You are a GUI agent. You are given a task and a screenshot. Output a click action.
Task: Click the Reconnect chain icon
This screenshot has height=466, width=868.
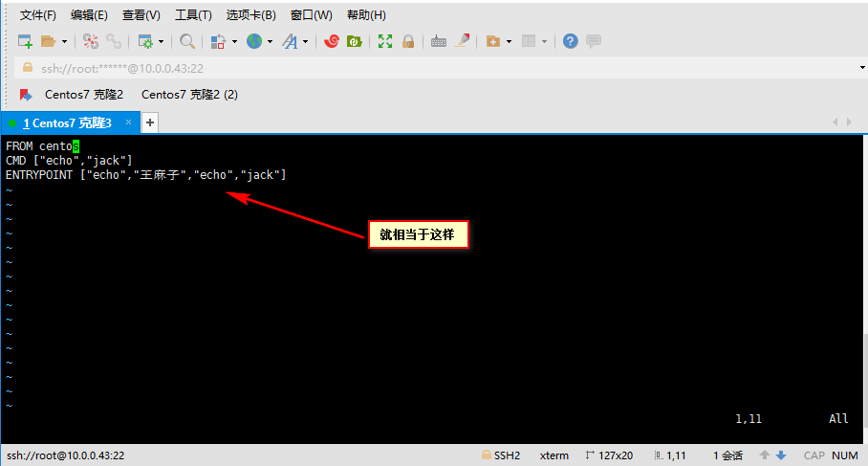tap(114, 41)
